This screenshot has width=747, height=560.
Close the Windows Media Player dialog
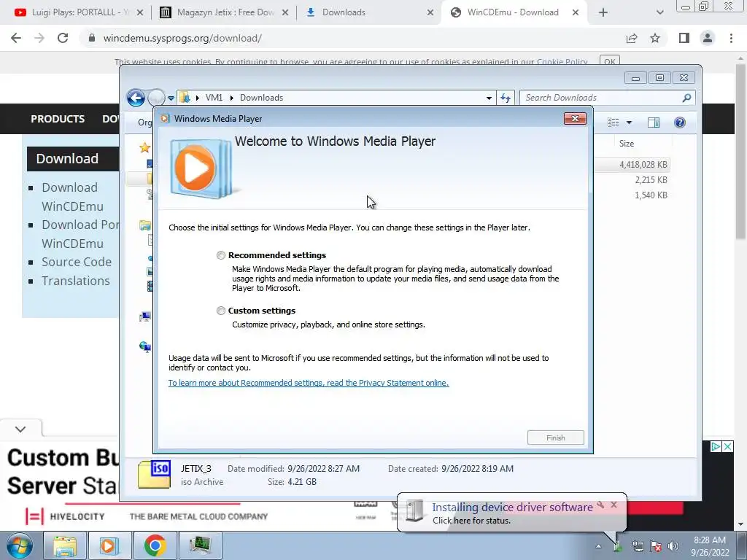point(575,119)
